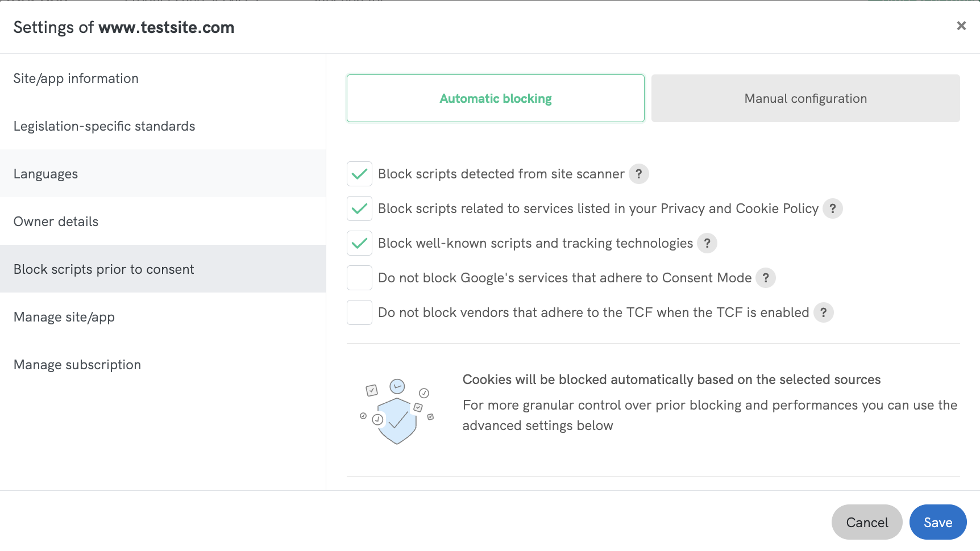Go to Owner details section
Screen dimensions: 980x551
click(x=56, y=222)
